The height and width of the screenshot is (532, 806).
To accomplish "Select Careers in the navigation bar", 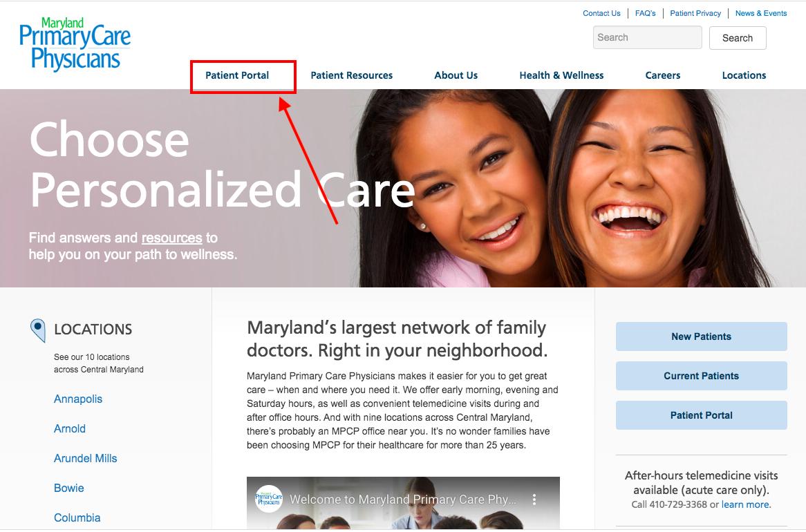I will [663, 75].
